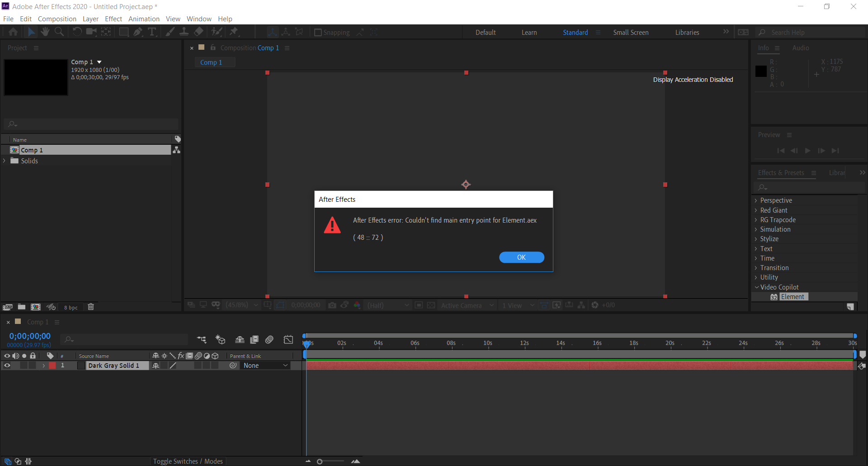
Task: Expand the RG Trapcode effects category
Action: tap(755, 220)
